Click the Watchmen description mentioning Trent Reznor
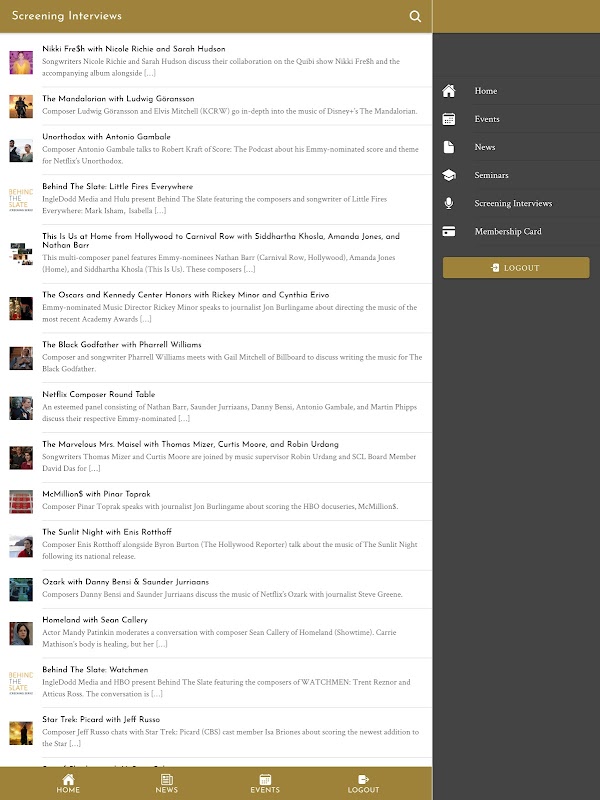The width and height of the screenshot is (600, 800). 226,688
